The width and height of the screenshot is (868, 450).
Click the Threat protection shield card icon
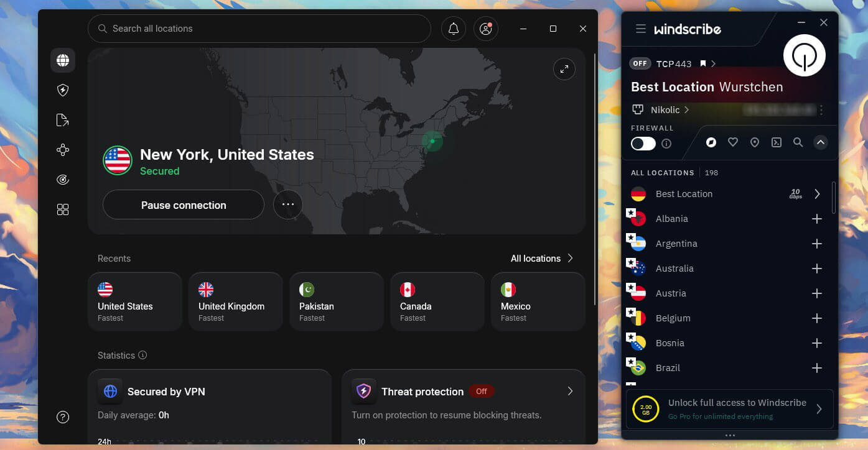coord(364,392)
